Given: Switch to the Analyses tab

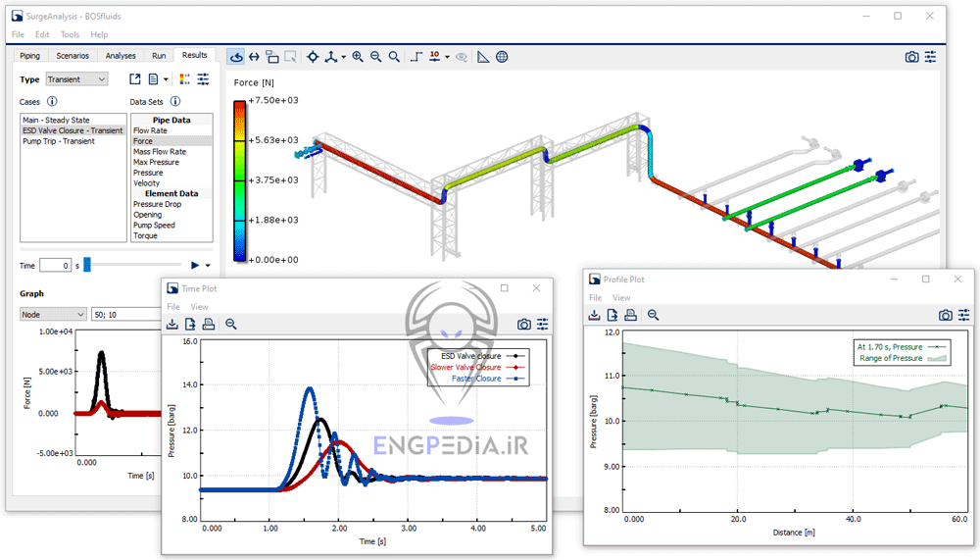Looking at the screenshot, I should [x=121, y=56].
